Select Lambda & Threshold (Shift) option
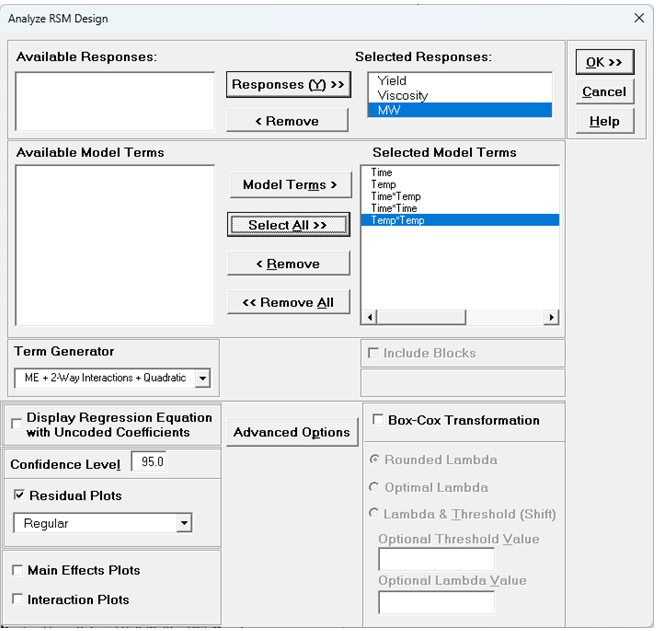The height and width of the screenshot is (631, 657). 374,513
